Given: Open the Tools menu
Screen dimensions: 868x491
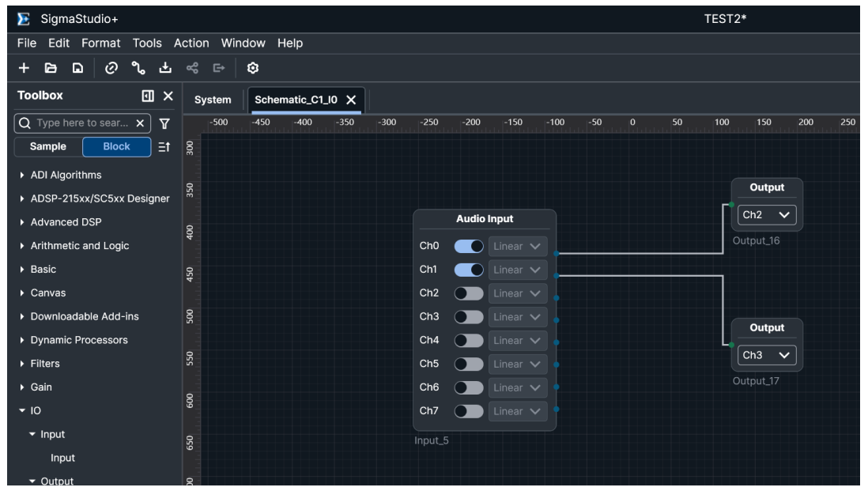Looking at the screenshot, I should tap(147, 43).
